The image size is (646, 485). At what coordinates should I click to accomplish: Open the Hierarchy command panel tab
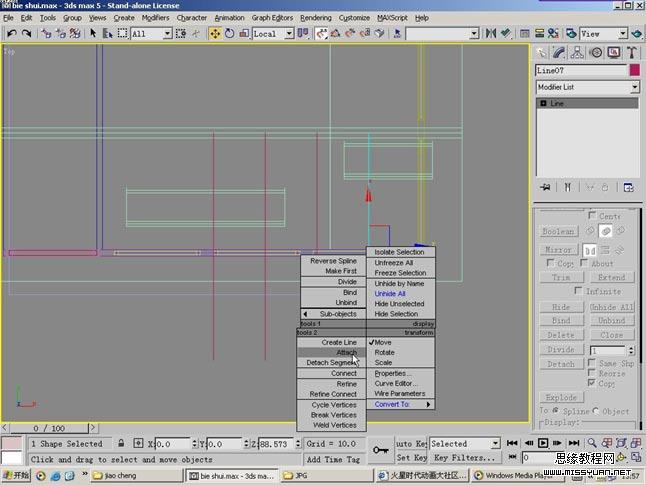[x=577, y=53]
